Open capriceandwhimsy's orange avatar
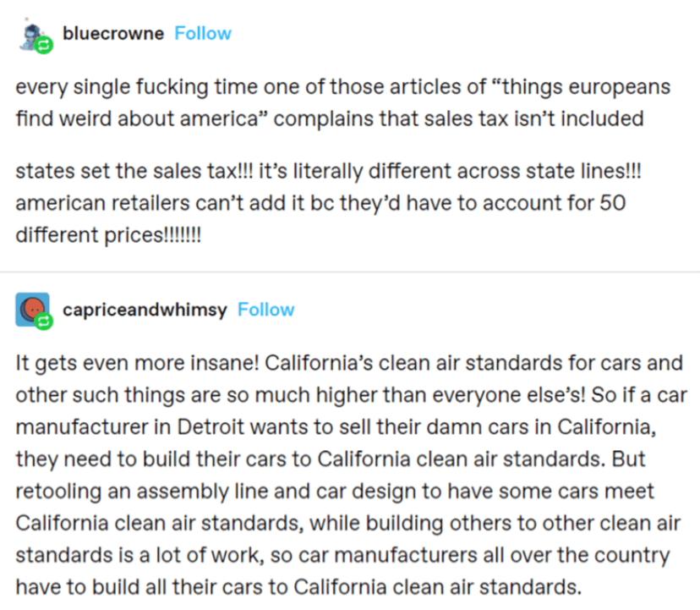The width and height of the screenshot is (700, 610). point(33,310)
